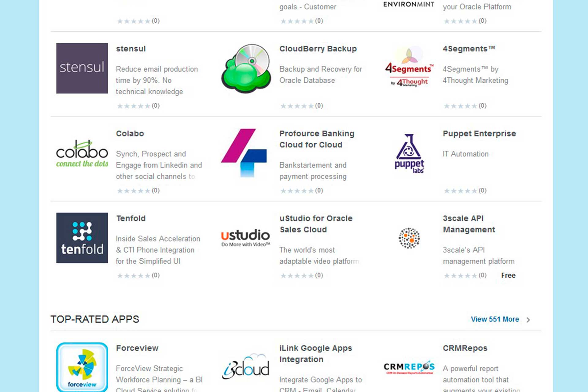Open the Tenfold app title
This screenshot has width=588, height=392.
[131, 218]
